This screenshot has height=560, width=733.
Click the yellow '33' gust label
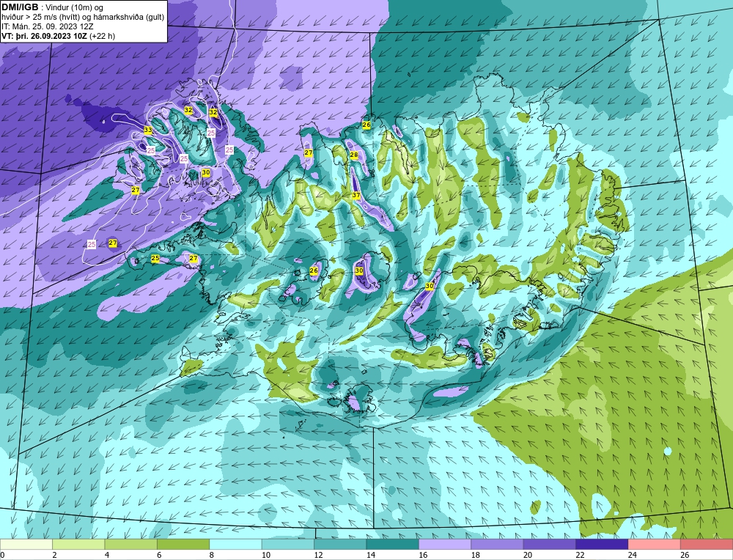tap(148, 130)
